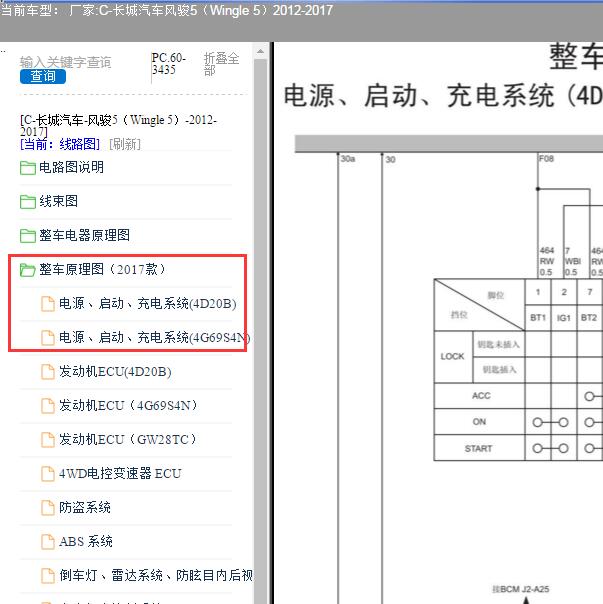Click the 刷新 refresh link

[125, 144]
